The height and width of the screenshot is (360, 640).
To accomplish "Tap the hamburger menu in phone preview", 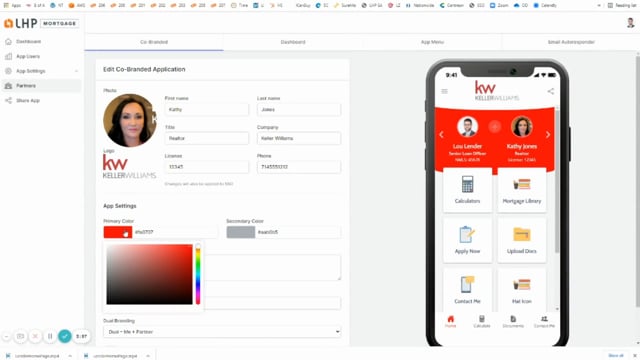I will [x=444, y=91].
